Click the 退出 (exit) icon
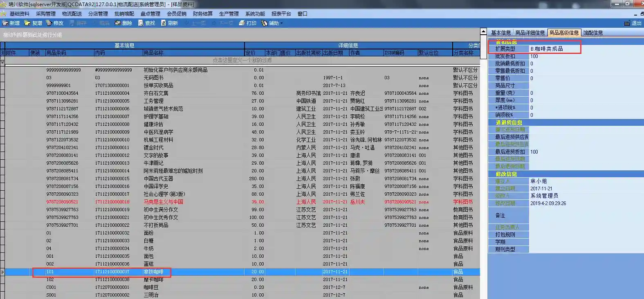644x299 pixels. coord(627,23)
